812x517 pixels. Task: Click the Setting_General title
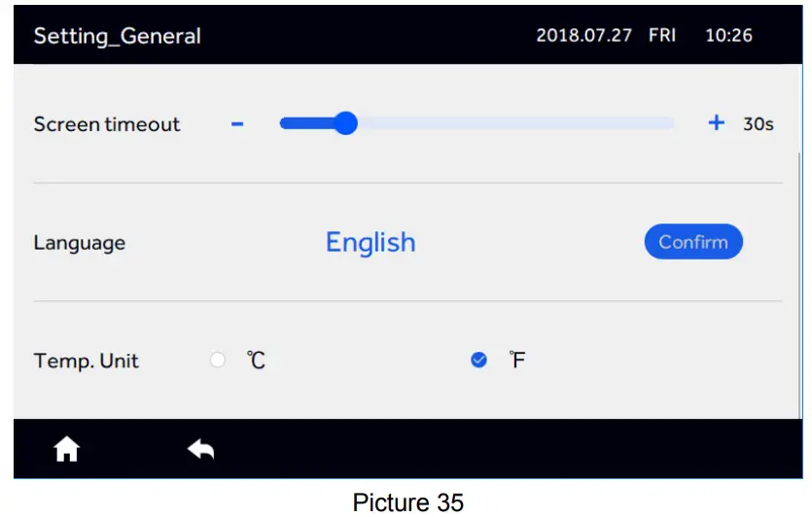[x=117, y=36]
